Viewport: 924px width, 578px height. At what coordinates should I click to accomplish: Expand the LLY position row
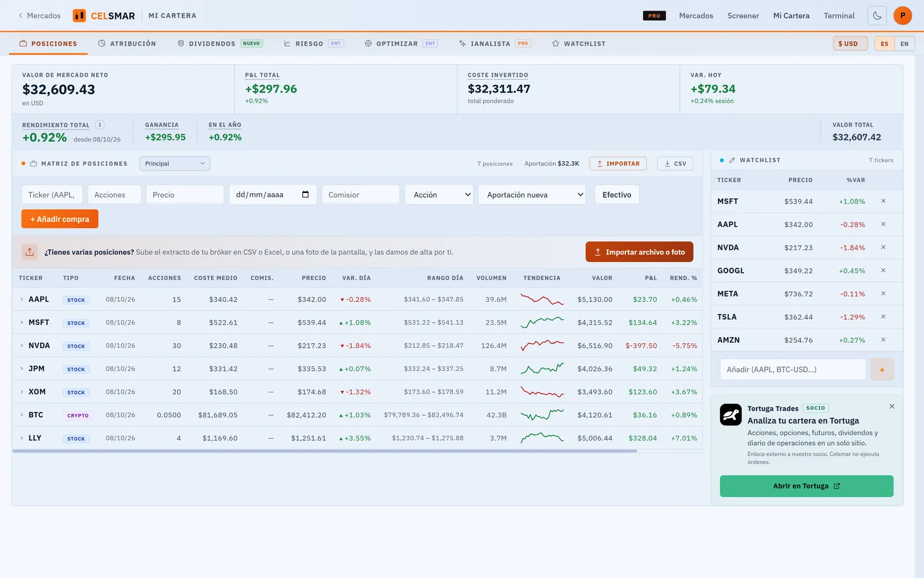coord(22,438)
